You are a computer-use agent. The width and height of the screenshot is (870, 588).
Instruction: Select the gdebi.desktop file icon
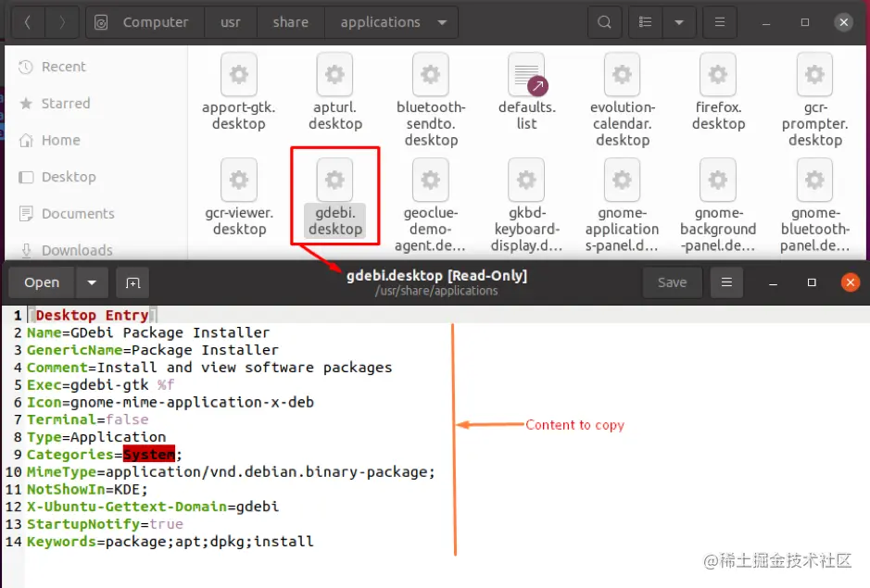(334, 180)
